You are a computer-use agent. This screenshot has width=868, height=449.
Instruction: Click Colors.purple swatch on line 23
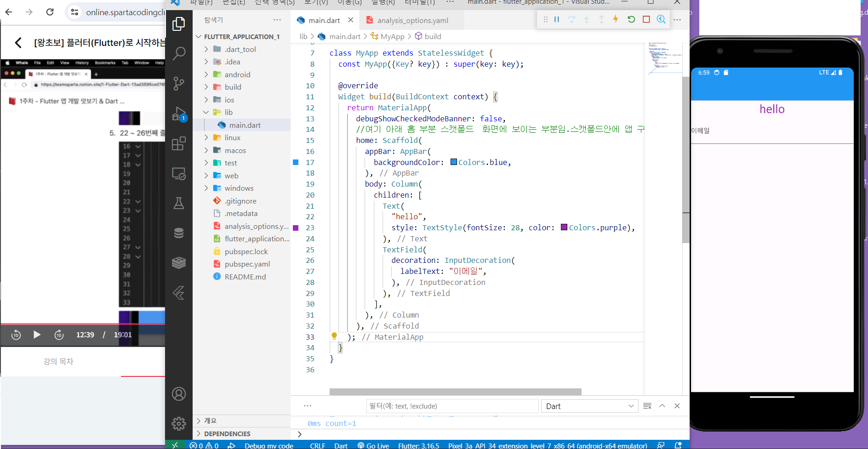point(564,227)
